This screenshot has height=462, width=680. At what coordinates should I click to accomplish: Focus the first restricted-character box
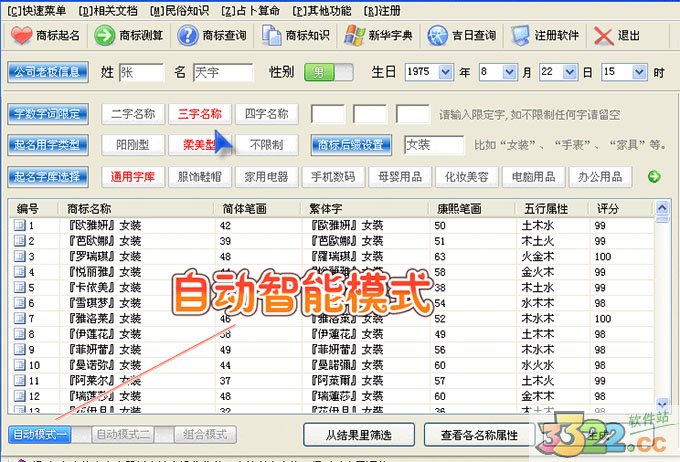[x=328, y=114]
